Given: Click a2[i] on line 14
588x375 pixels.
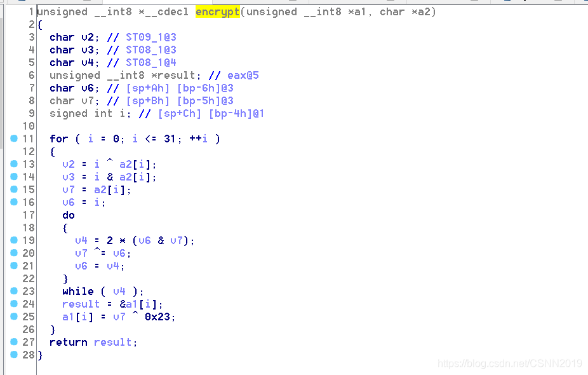Looking at the screenshot, I should pyautogui.click(x=135, y=177).
